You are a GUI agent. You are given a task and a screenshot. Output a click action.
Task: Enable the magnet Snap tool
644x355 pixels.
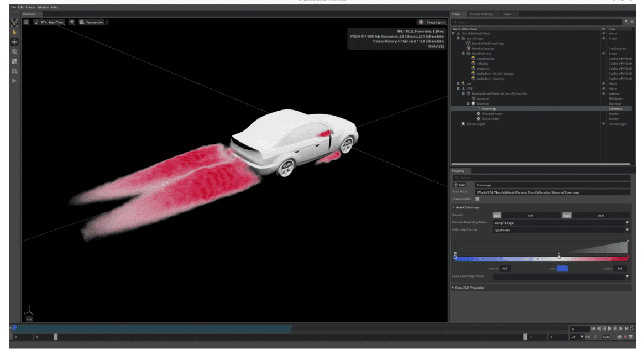pyautogui.click(x=14, y=71)
